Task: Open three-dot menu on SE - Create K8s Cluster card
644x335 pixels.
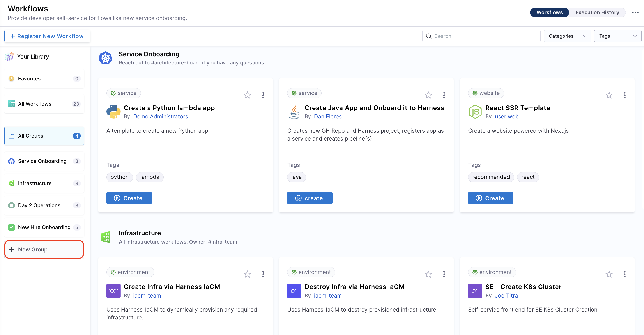Action: point(625,274)
